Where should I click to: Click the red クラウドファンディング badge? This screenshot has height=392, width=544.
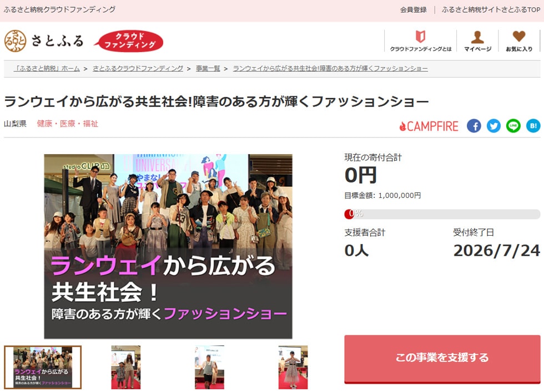point(129,41)
